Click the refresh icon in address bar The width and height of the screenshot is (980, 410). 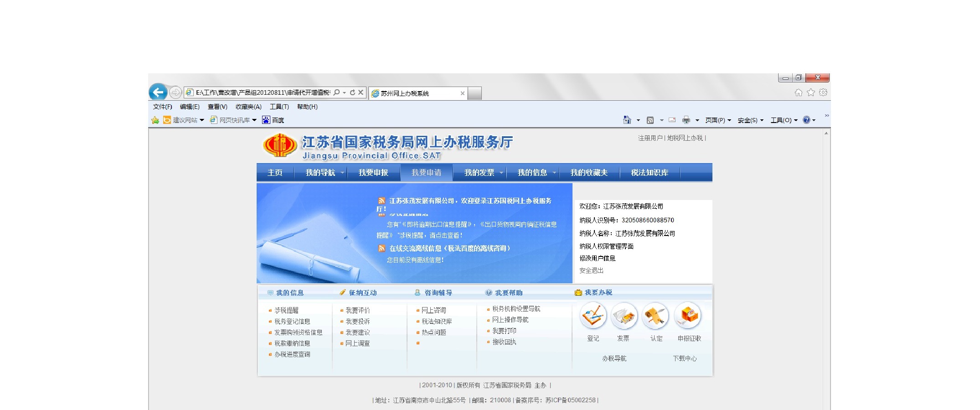pos(352,92)
